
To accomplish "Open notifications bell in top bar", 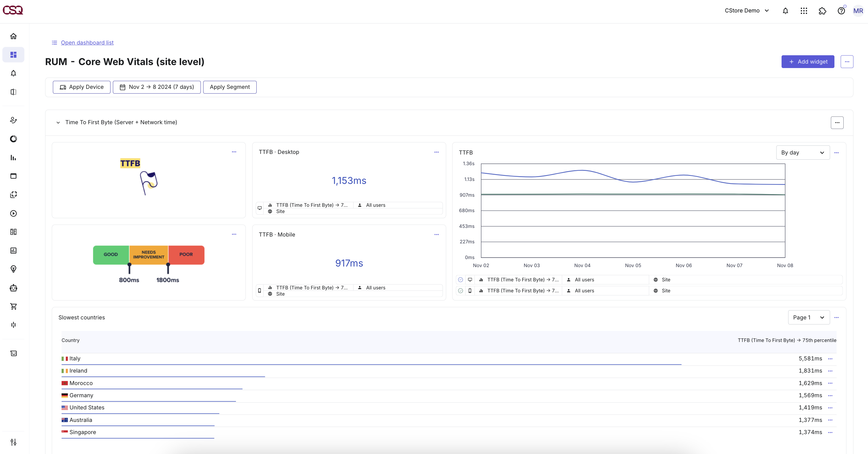I will click(x=785, y=11).
